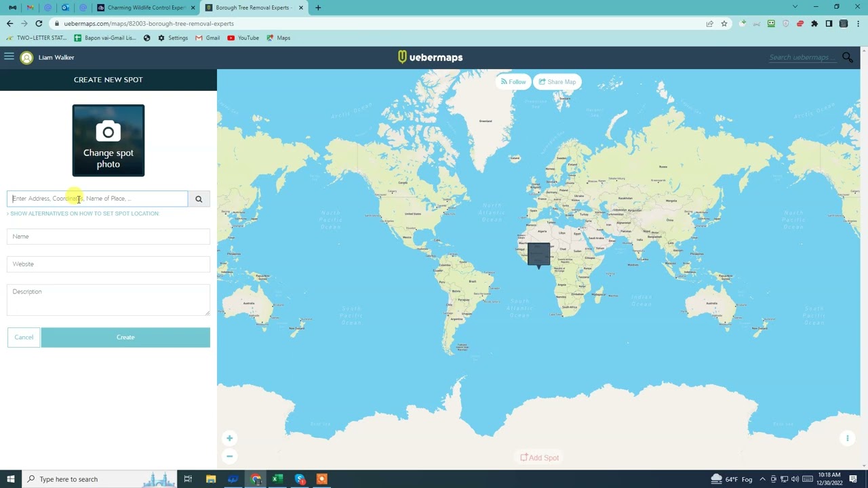Zoom out the map with minus button
The height and width of the screenshot is (488, 868).
tap(229, 456)
